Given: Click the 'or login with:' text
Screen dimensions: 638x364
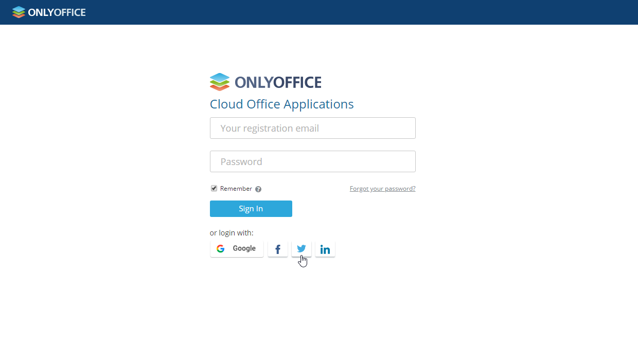Looking at the screenshot, I should (x=232, y=233).
